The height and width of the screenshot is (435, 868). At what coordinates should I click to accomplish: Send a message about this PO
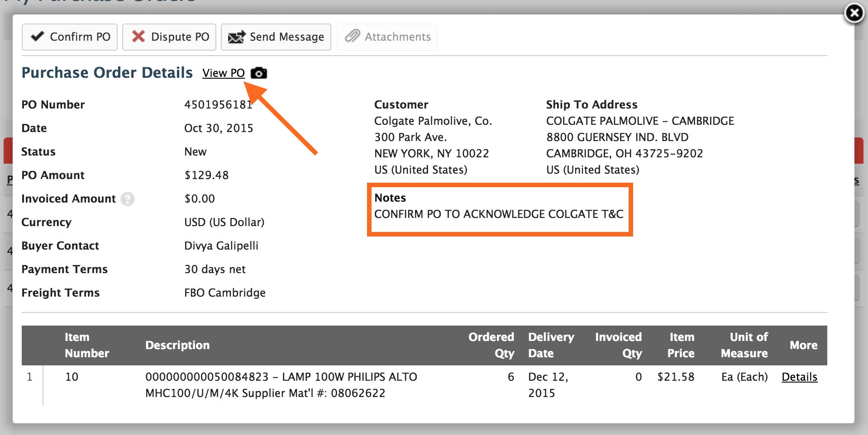[276, 37]
